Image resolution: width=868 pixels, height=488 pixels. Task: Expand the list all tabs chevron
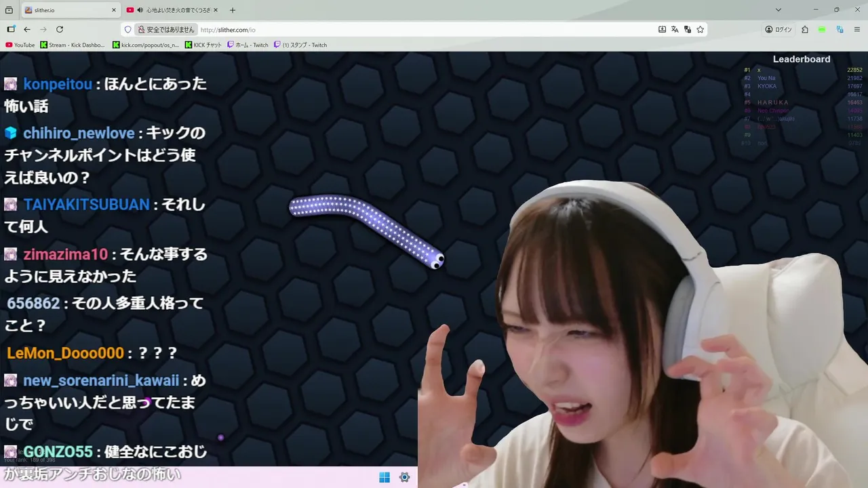[778, 10]
